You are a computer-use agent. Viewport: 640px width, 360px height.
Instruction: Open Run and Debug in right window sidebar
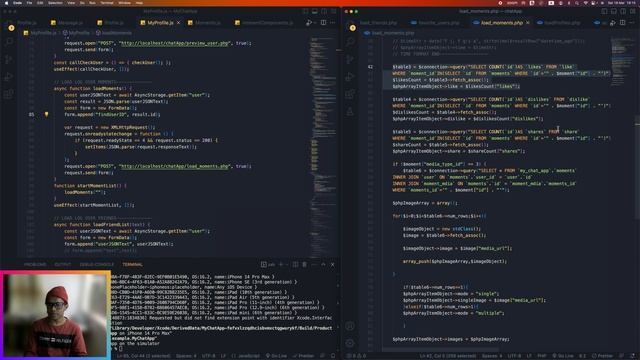pos(350,77)
